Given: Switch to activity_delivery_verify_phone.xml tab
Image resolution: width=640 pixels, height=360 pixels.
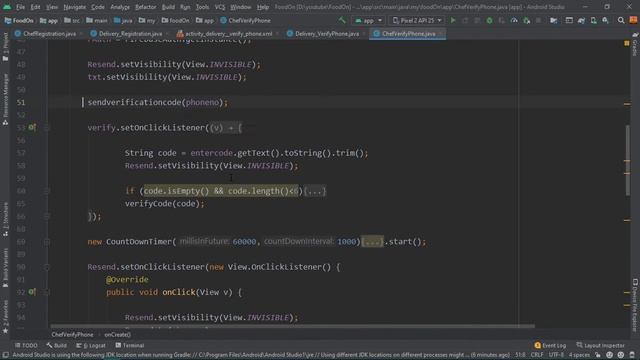Looking at the screenshot, I should (x=228, y=34).
